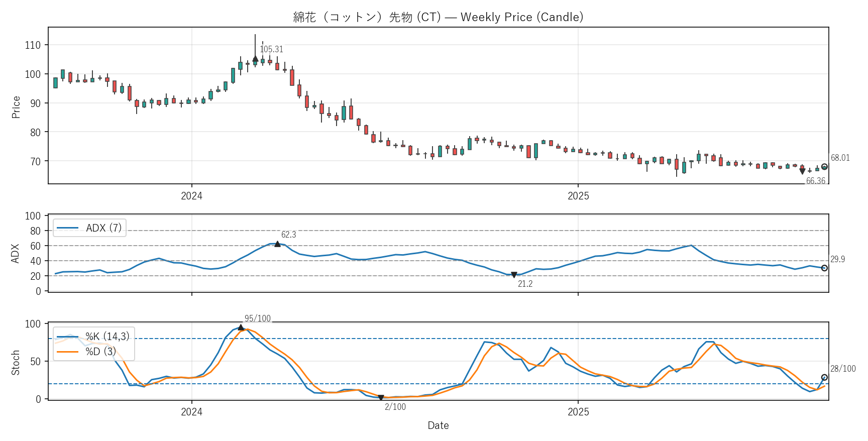Click the chart title text "Weekly Price (Candle)"
Image resolution: width=868 pixels, height=441 pixels.
(x=522, y=17)
